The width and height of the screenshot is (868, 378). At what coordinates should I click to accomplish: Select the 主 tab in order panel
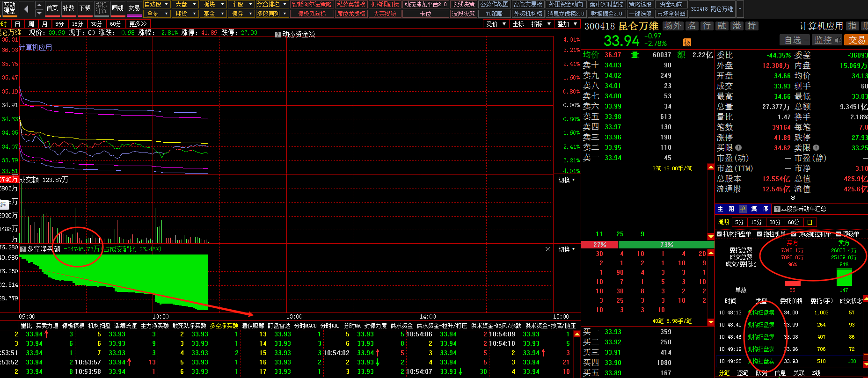pos(721,209)
